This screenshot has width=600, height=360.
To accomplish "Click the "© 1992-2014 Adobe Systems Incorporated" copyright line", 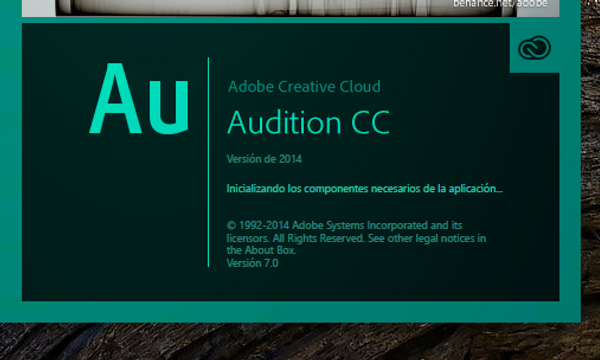I will tap(344, 225).
